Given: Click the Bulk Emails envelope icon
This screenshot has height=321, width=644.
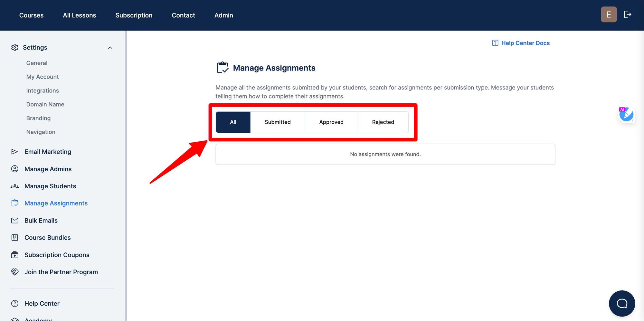Looking at the screenshot, I should [14, 221].
